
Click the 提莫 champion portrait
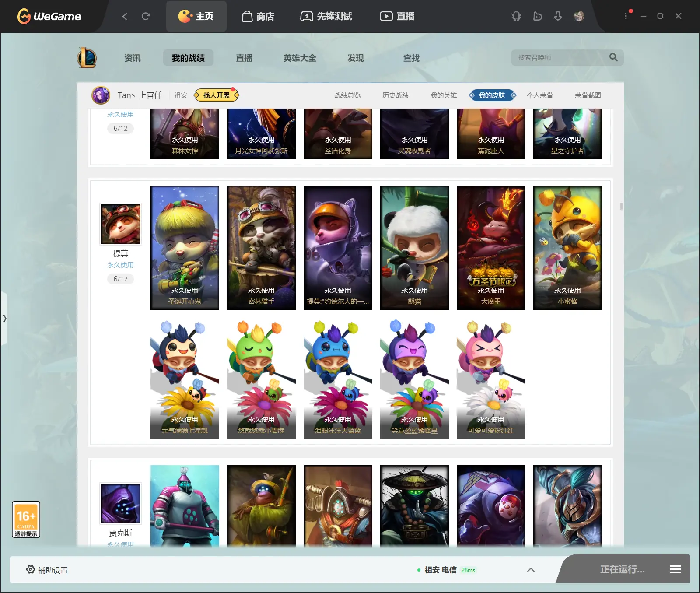121,224
